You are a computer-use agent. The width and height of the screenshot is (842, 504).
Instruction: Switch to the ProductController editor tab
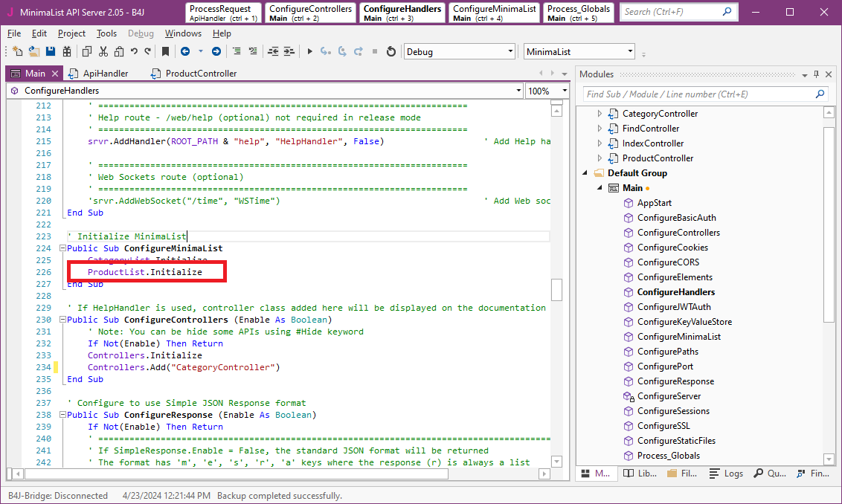pos(200,74)
